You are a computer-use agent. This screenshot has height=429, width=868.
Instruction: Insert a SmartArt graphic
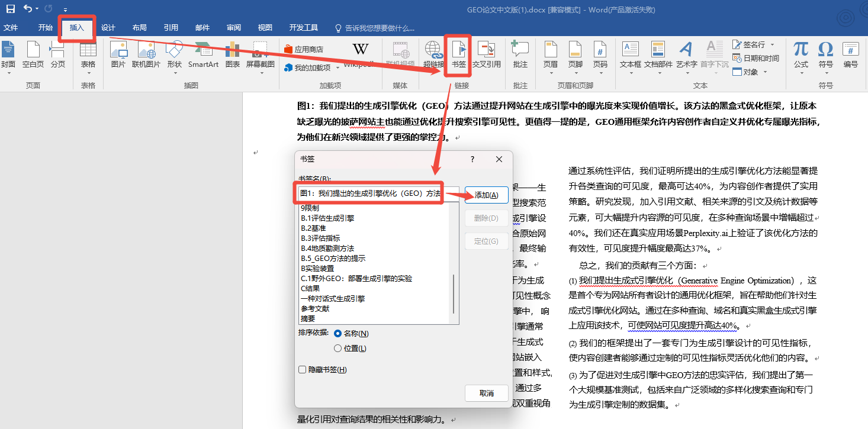(203, 53)
